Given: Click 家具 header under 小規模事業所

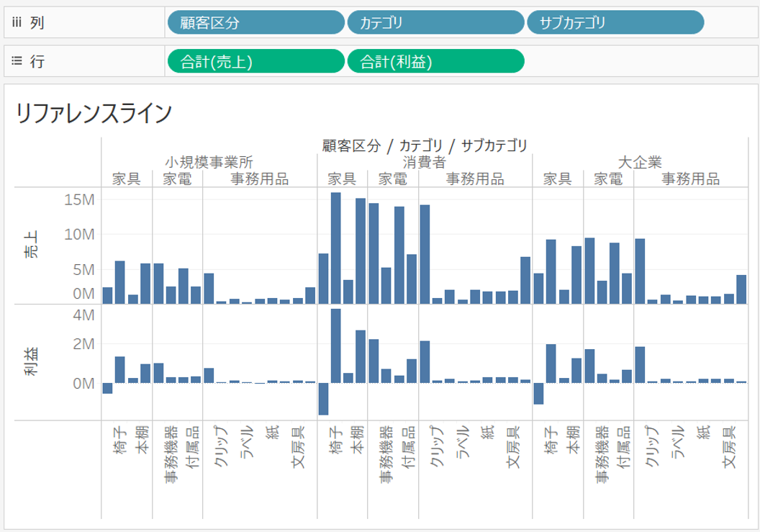Looking at the screenshot, I should (127, 179).
